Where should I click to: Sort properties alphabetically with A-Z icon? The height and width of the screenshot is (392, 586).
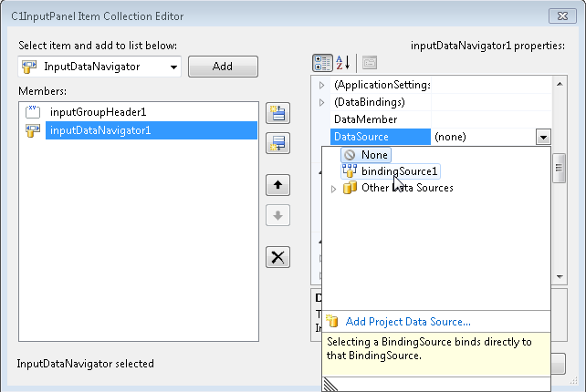pyautogui.click(x=344, y=63)
